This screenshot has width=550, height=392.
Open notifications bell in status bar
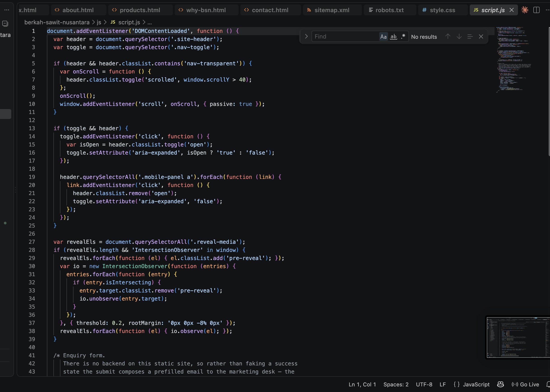548,385
